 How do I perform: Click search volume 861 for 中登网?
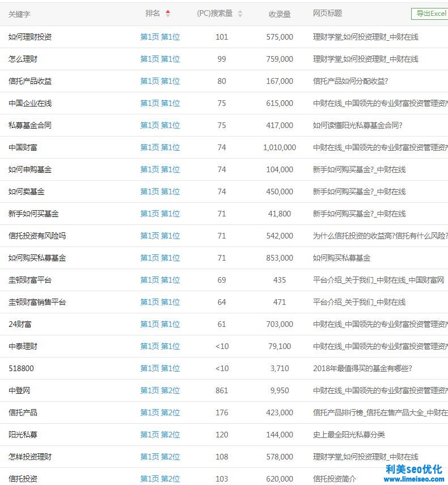pos(222,390)
